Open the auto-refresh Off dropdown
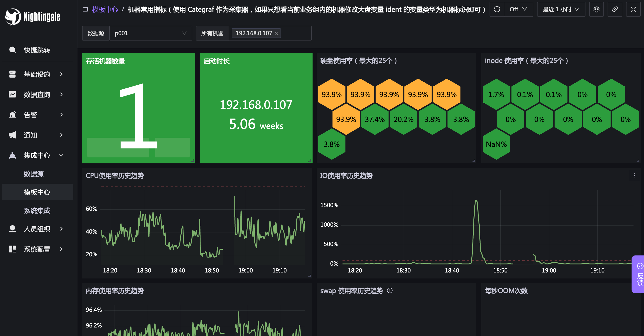Viewport: 644px width, 336px height. [x=519, y=9]
